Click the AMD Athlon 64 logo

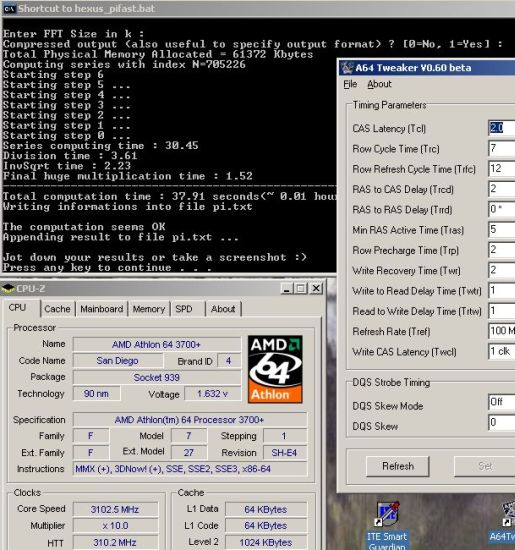275,369
